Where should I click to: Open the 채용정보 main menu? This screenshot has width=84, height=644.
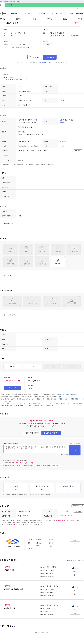pos(14,14)
